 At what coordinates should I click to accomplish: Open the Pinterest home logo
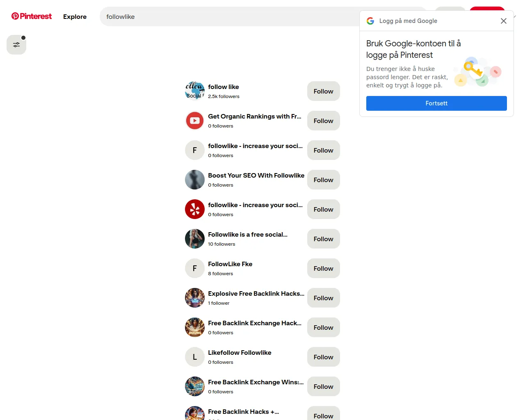point(32,16)
